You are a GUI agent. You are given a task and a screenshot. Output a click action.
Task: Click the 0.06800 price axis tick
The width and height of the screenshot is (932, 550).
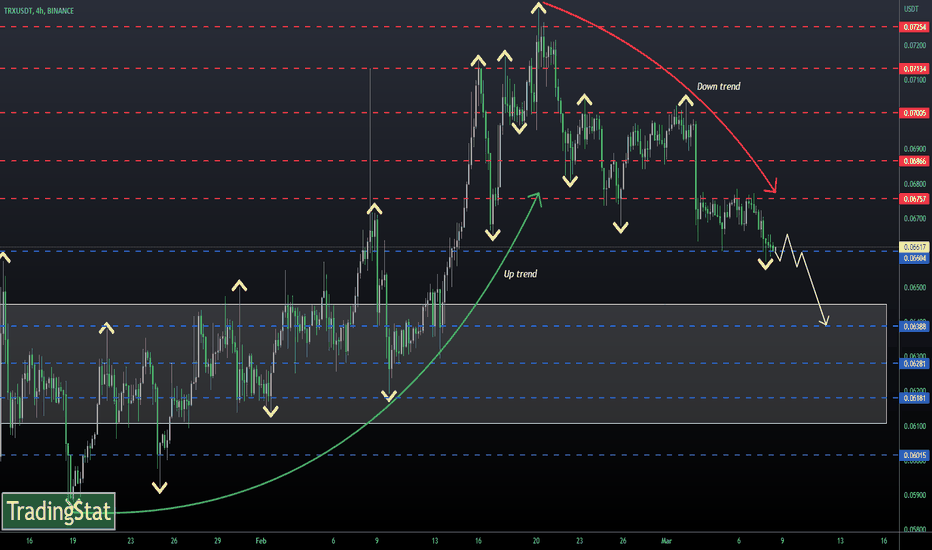point(915,184)
